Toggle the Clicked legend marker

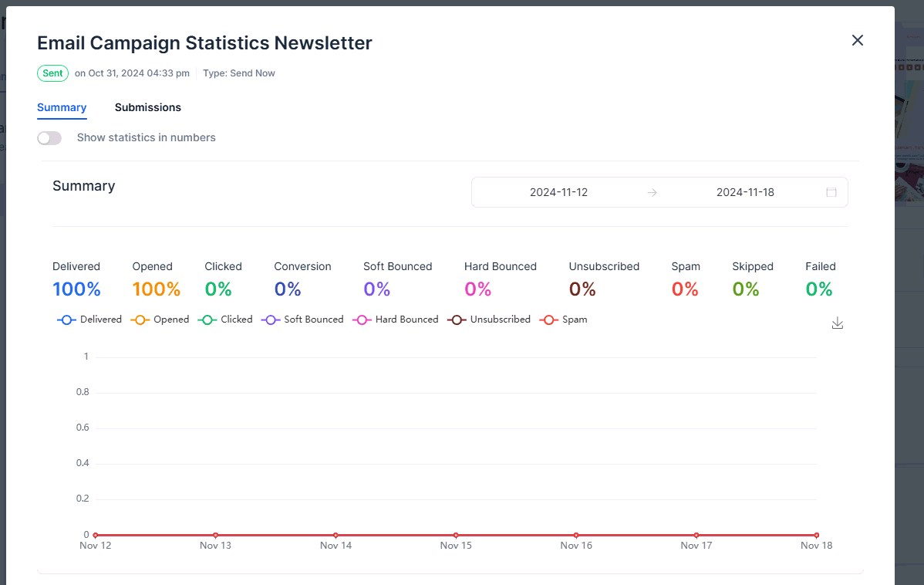[207, 320]
